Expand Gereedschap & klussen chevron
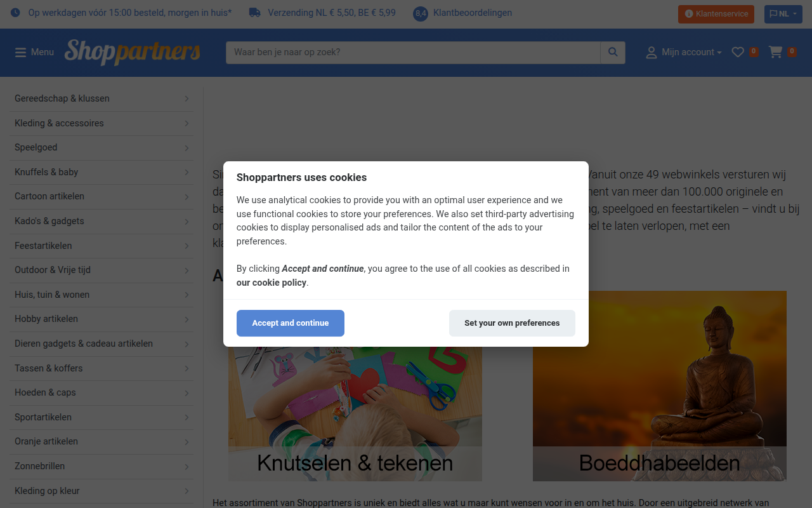The image size is (812, 508). coord(187,98)
